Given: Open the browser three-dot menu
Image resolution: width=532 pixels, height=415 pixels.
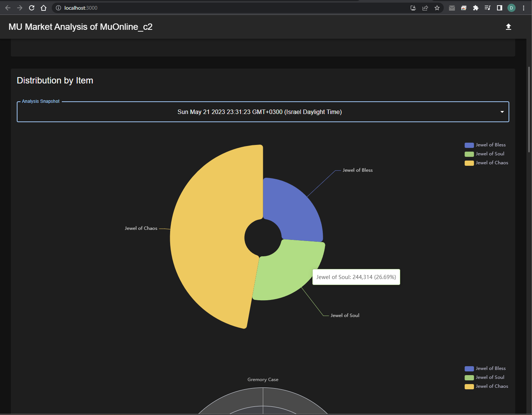Looking at the screenshot, I should (x=523, y=8).
